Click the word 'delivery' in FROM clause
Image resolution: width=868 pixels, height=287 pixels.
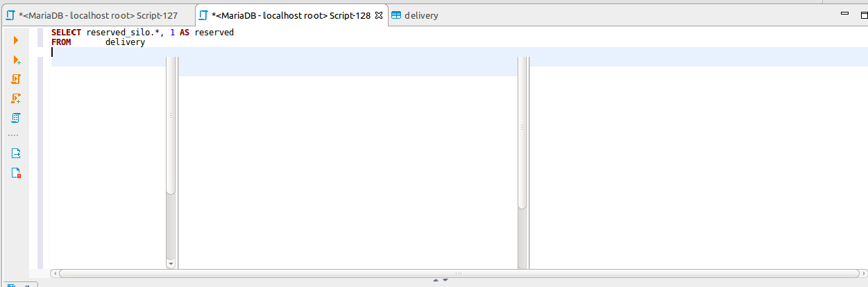click(x=125, y=42)
